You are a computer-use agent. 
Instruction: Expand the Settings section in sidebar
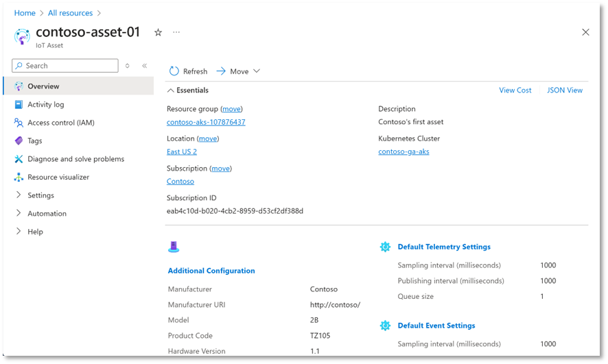click(19, 195)
